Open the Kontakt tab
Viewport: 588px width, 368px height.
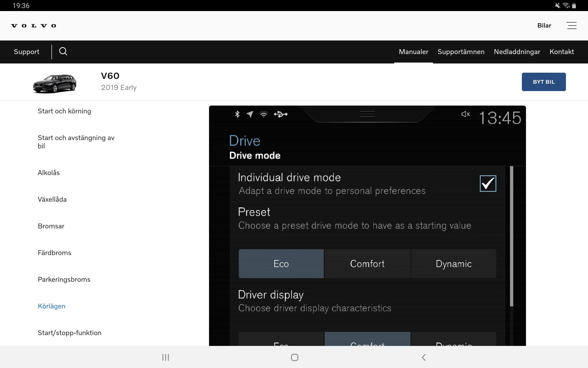[562, 52]
